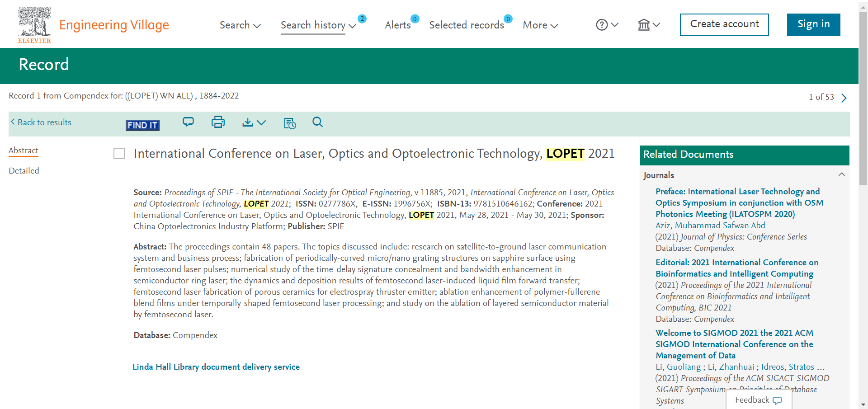Click the Selected records count badge
Image resolution: width=868 pixels, height=409 pixels.
tap(508, 19)
